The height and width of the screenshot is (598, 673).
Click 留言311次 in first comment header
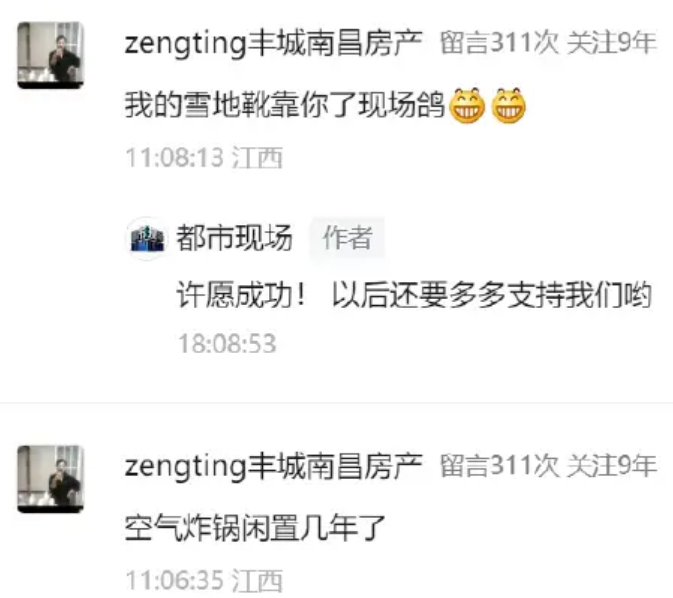tap(500, 43)
